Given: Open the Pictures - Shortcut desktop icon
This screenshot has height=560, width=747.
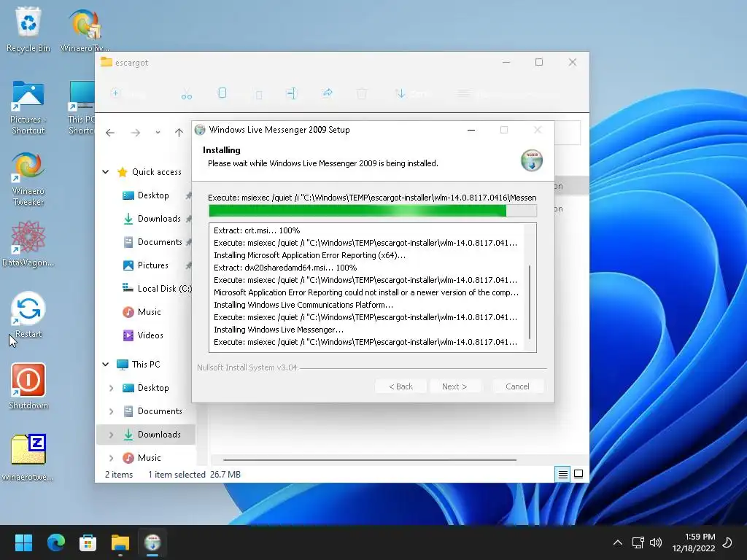Looking at the screenshot, I should [x=28, y=108].
